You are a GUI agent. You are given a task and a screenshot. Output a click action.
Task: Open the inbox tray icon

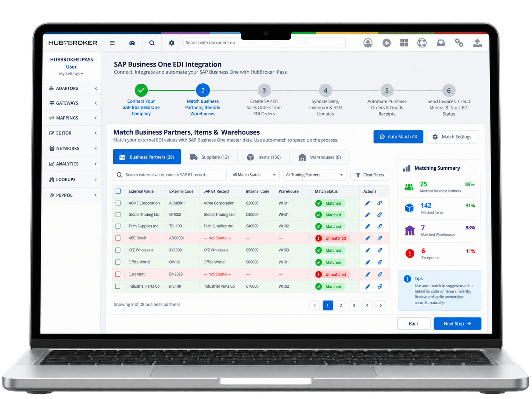441,43
